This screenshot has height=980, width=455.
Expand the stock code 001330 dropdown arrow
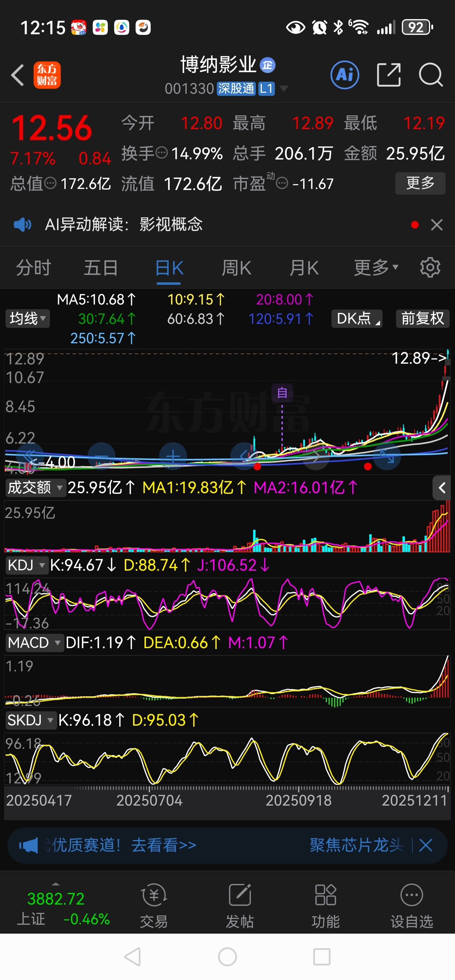point(284,89)
